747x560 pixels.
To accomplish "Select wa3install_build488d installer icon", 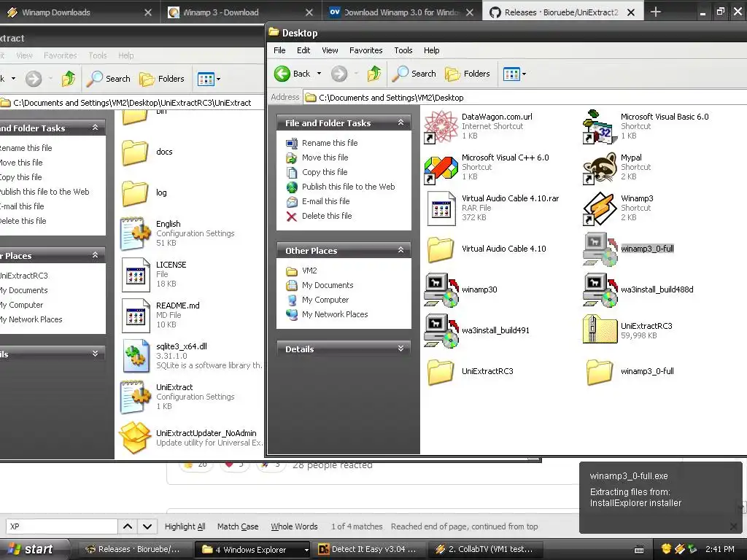I will tap(600, 289).
